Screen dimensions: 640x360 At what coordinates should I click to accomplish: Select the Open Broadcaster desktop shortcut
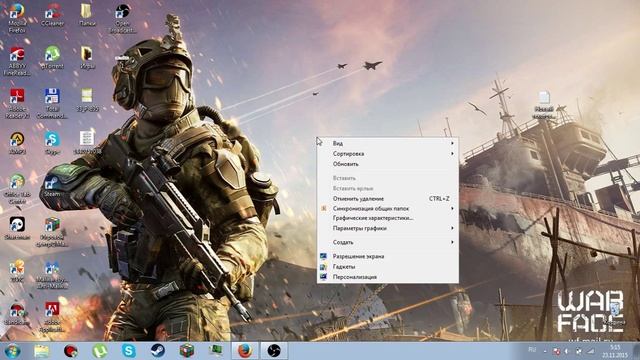point(122,18)
